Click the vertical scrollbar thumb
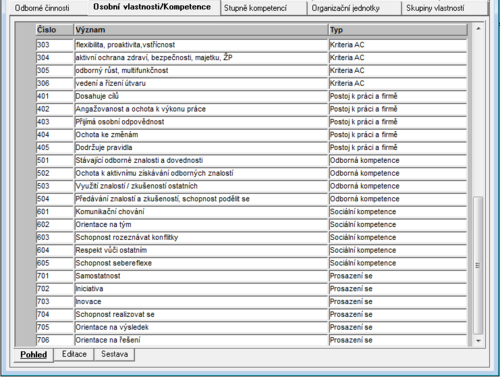Image resolution: width=500 pixels, height=377 pixels. pyautogui.click(x=478, y=266)
